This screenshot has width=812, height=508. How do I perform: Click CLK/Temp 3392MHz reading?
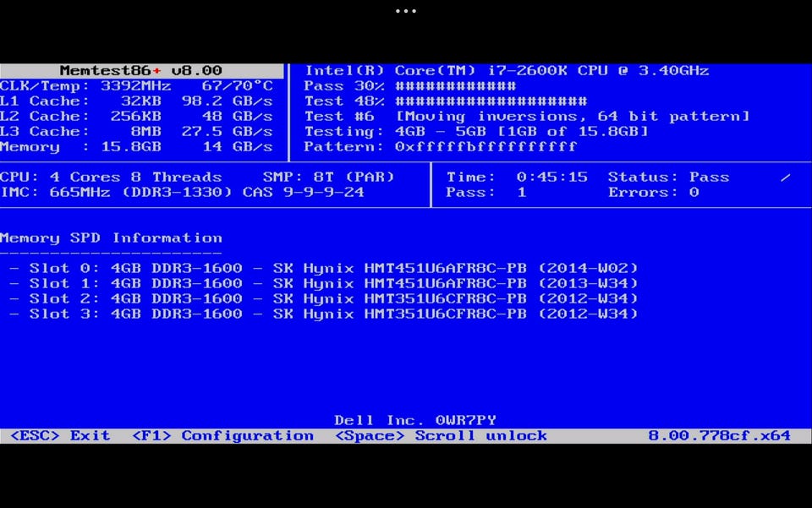click(85, 86)
